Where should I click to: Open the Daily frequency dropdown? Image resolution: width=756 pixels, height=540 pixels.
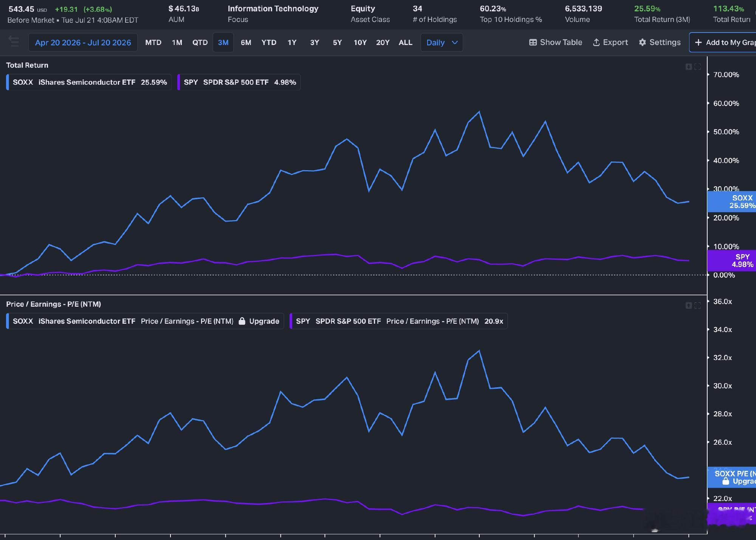coord(442,42)
